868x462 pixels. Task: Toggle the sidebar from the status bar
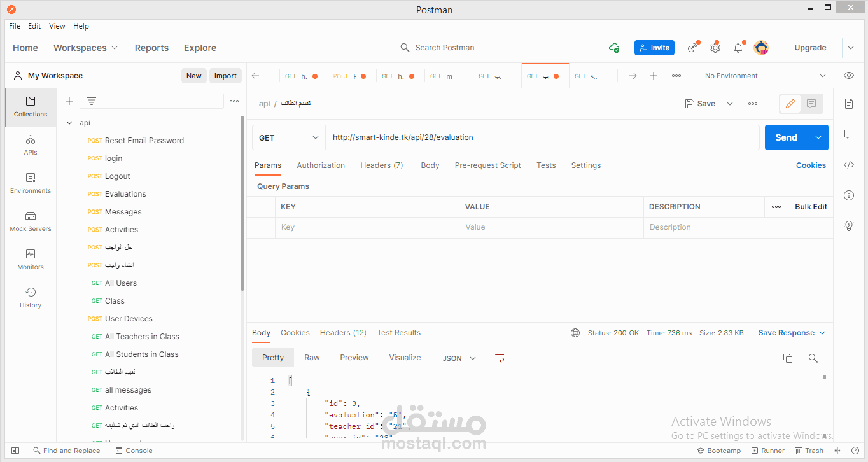[x=16, y=451]
